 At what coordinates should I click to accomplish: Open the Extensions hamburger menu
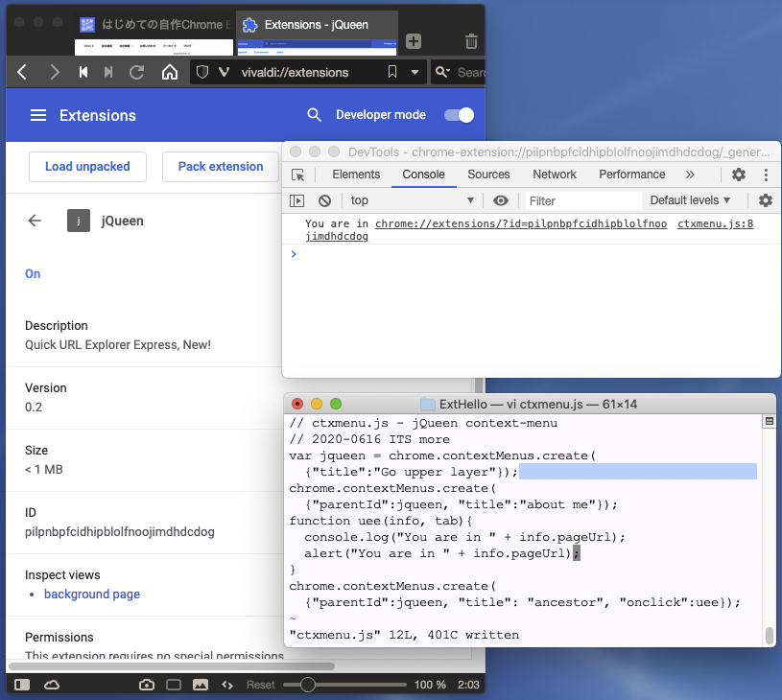pyautogui.click(x=38, y=115)
